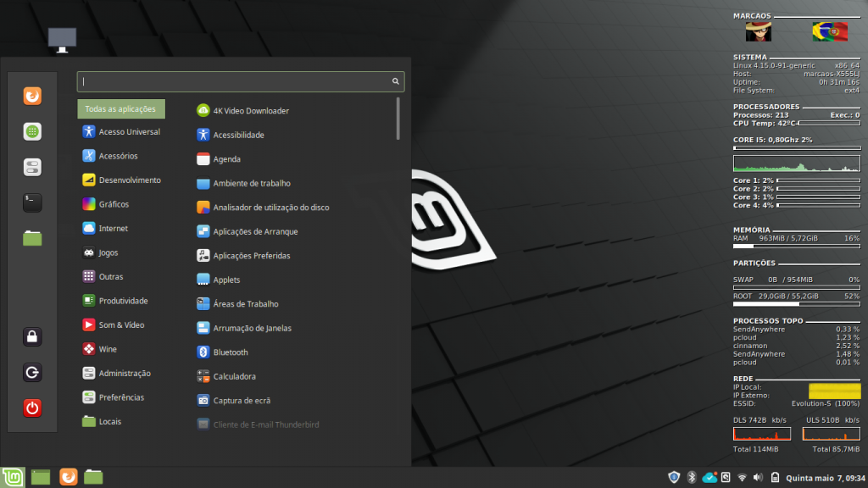Show the Wine category
This screenshot has width=868, height=488.
click(x=100, y=349)
